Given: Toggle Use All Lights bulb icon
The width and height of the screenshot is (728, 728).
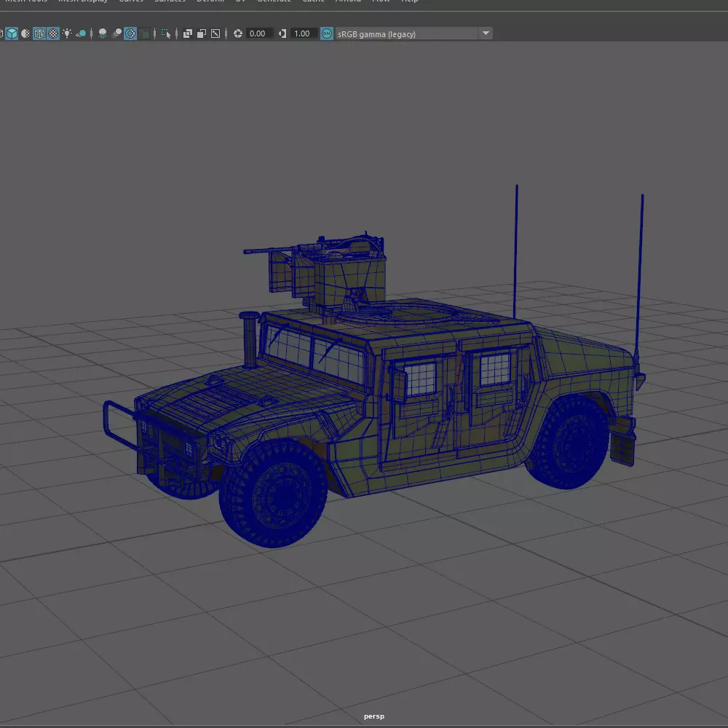Looking at the screenshot, I should click(x=67, y=33).
